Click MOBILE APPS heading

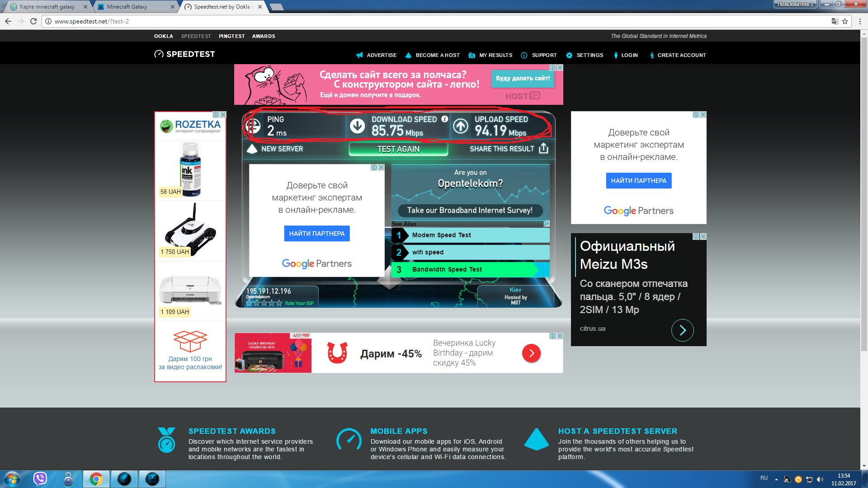point(399,431)
